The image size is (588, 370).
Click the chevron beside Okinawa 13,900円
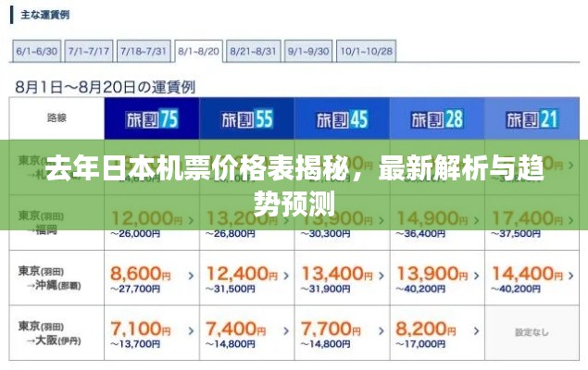point(476,276)
